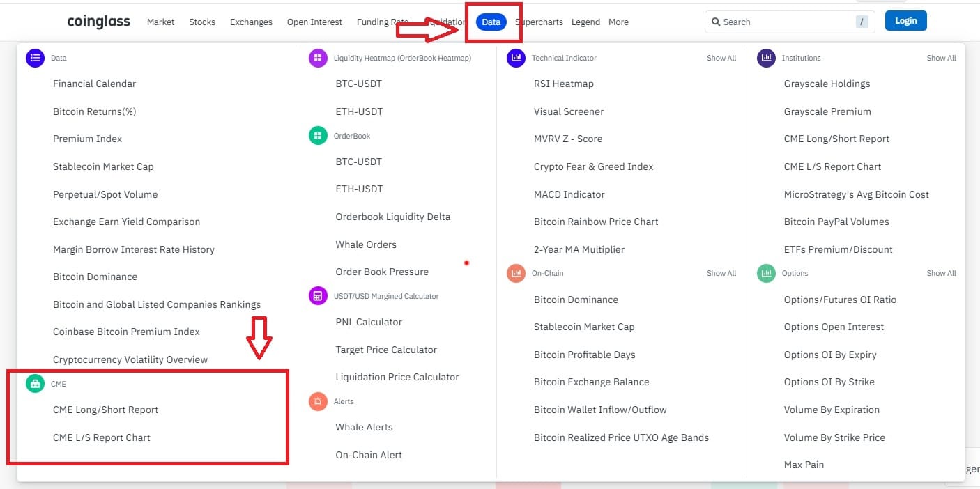
Task: Open Visual Screener link
Action: click(569, 111)
